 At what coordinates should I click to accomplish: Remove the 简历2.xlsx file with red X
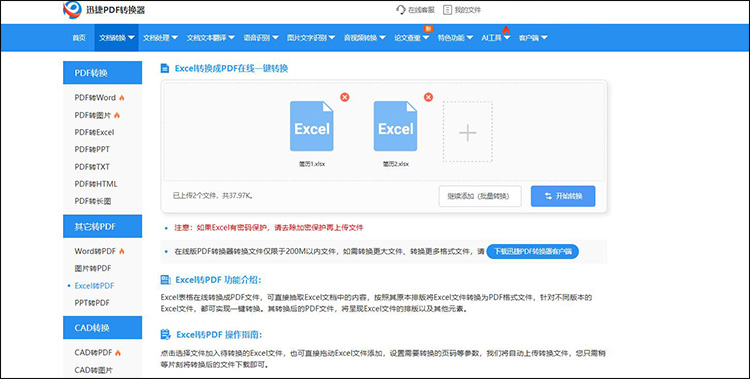(x=428, y=97)
